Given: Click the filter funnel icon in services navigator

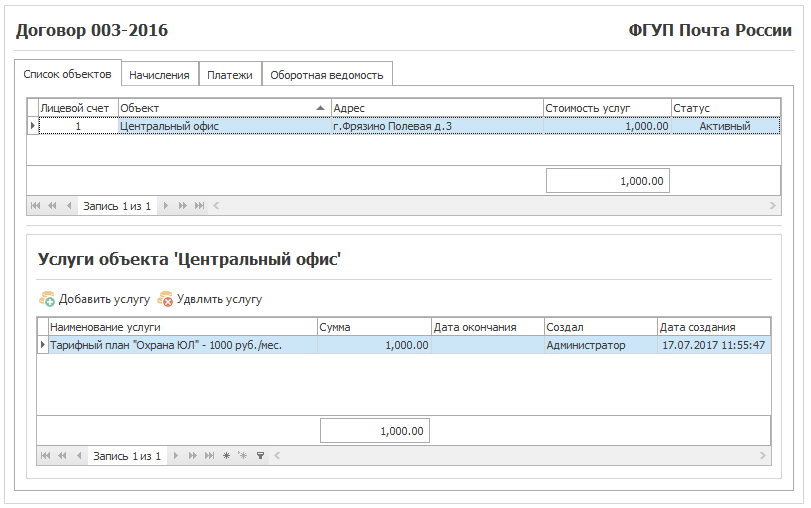Looking at the screenshot, I should point(261,456).
